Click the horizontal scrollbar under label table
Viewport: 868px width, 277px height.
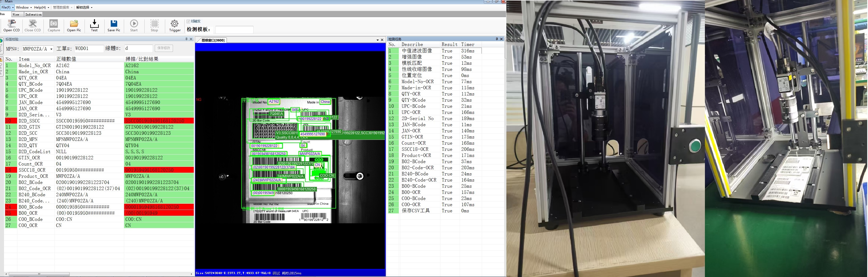click(39, 274)
